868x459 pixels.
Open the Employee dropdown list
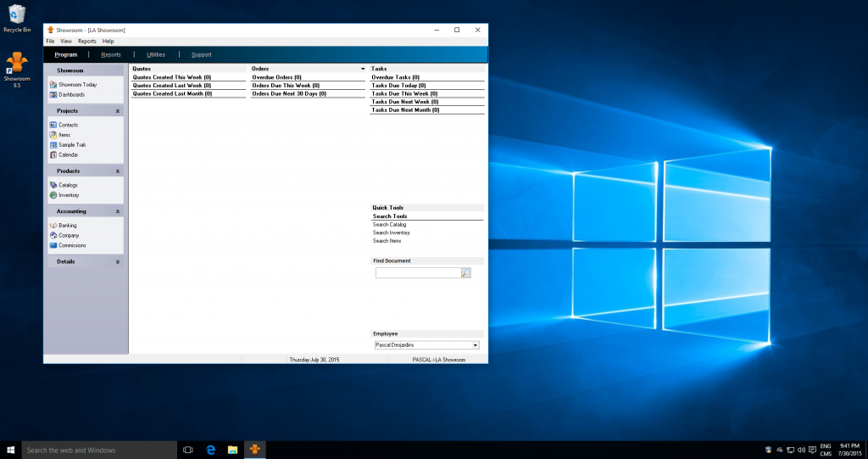475,345
